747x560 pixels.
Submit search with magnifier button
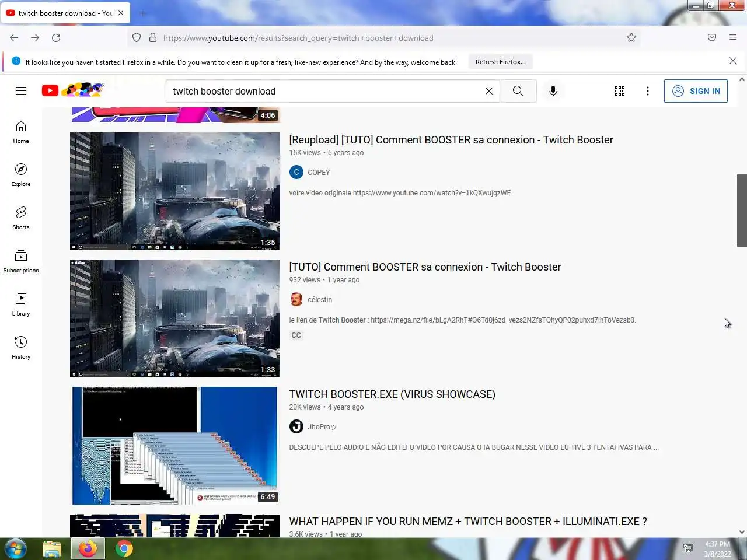[518, 91]
